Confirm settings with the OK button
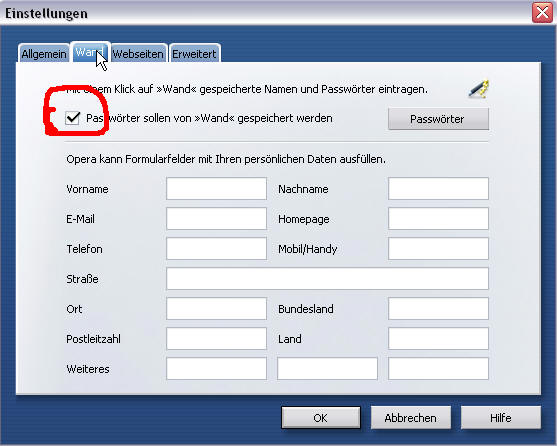Viewport: 557px width, 446px height. point(321,418)
